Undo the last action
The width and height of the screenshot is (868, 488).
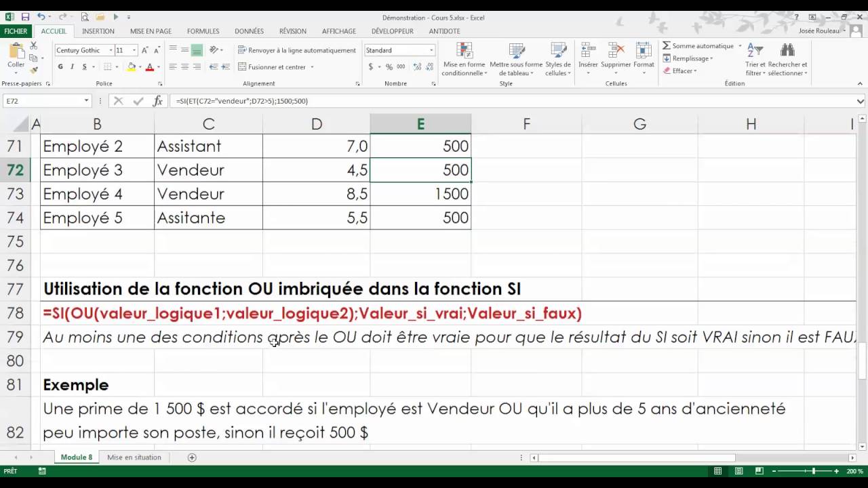coord(41,17)
